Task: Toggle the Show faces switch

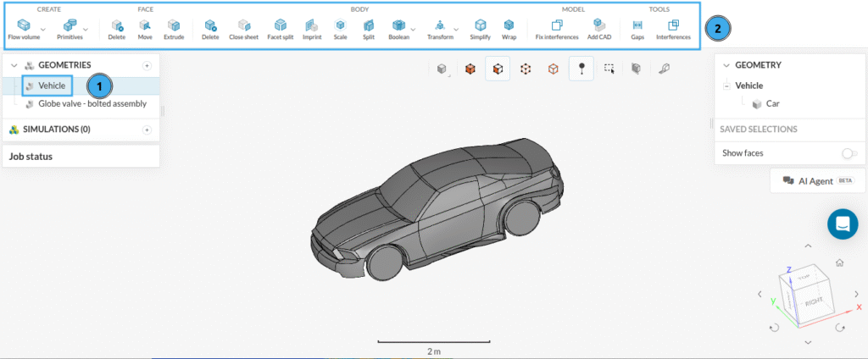Action: pos(848,153)
